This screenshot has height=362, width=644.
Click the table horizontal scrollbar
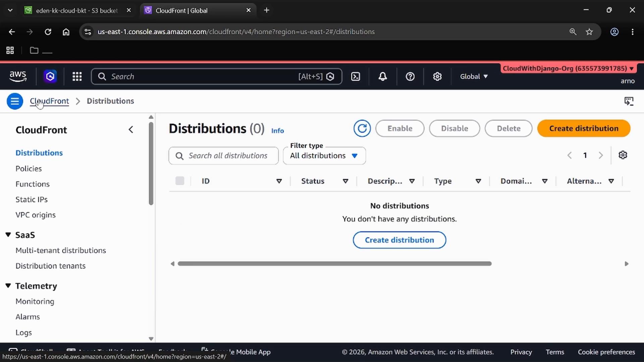click(x=334, y=264)
